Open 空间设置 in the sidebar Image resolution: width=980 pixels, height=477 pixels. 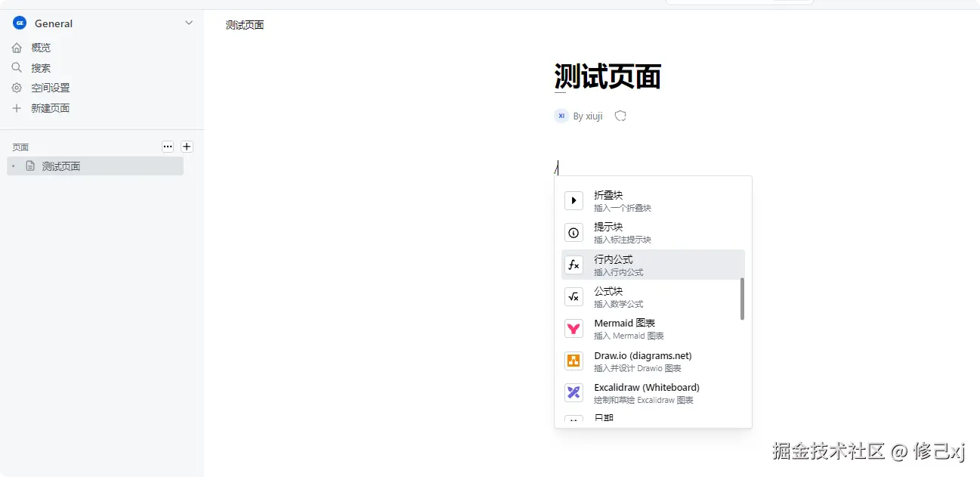point(51,88)
